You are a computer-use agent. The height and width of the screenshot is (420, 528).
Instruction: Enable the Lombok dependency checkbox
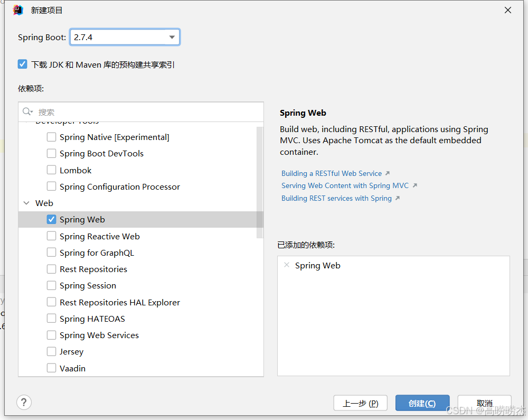pyautogui.click(x=52, y=170)
